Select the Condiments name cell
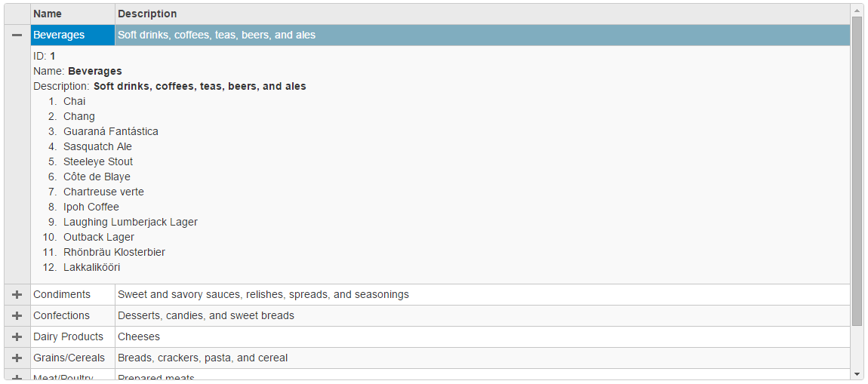Image resolution: width=868 pixels, height=384 pixels. (73, 294)
